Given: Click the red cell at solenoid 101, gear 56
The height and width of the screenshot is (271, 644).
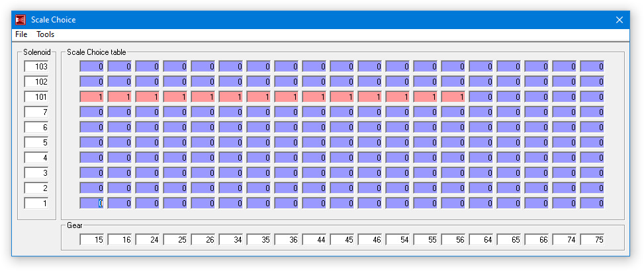Looking at the screenshot, I should (453, 97).
